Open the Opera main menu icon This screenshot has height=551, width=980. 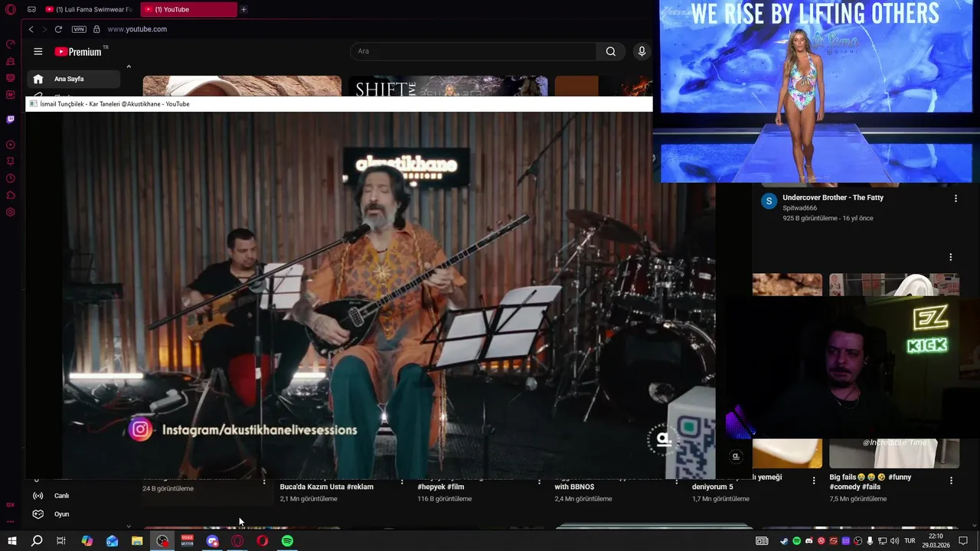pos(11,9)
